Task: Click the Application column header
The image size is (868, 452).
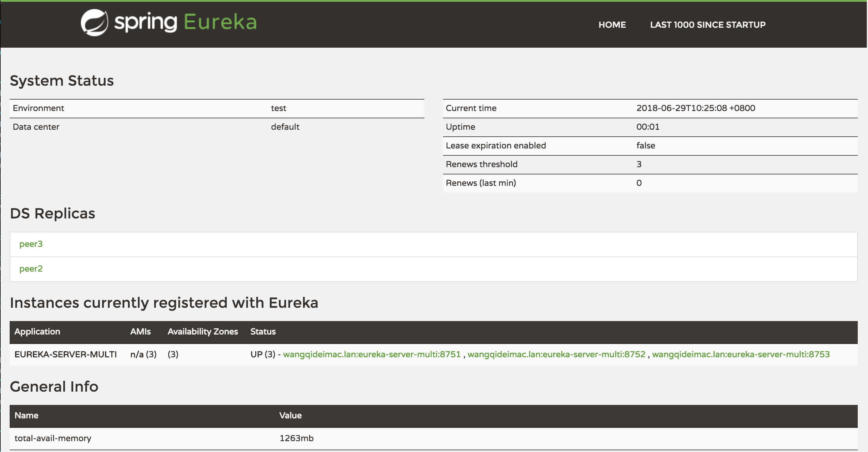Action: (37, 332)
